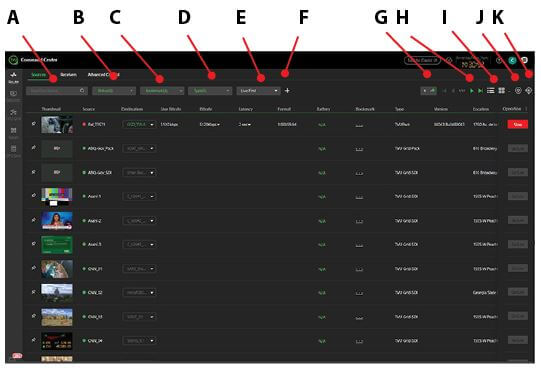The width and height of the screenshot is (541, 368).
Task: Click the Command Center logo icon
Action: [13, 60]
